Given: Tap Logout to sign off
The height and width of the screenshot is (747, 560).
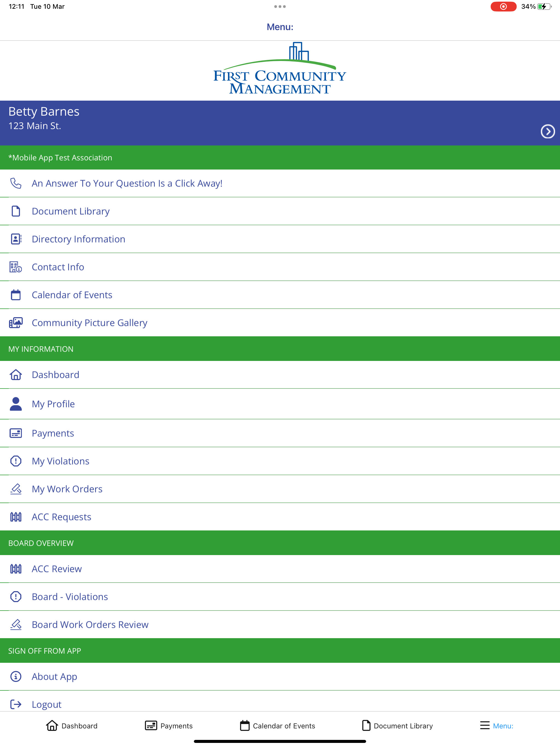Looking at the screenshot, I should [280, 702].
